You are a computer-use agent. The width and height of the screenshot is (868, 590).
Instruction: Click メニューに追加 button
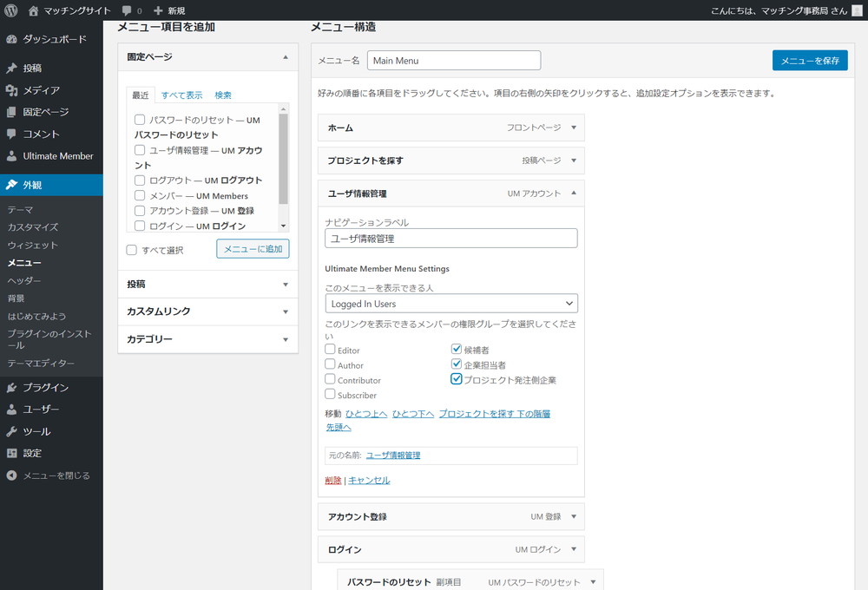coord(253,249)
